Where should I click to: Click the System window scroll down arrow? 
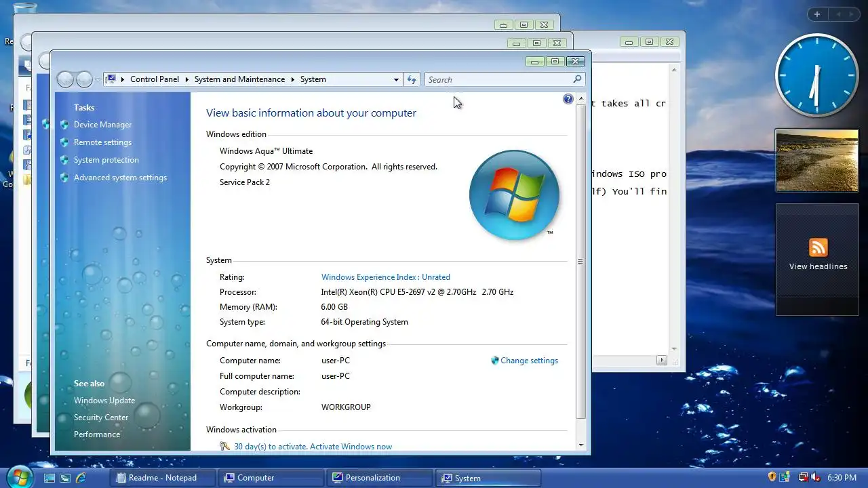580,445
